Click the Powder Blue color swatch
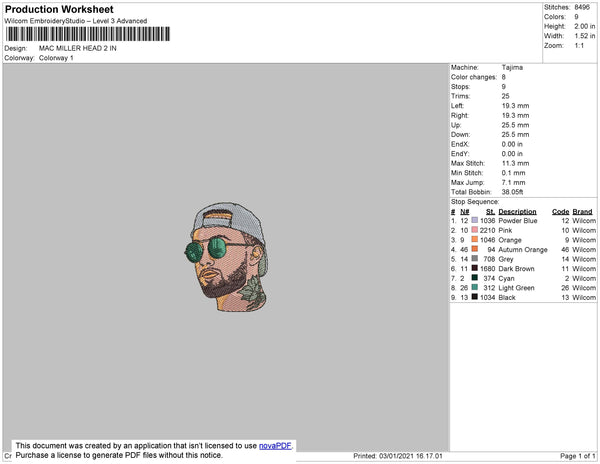 pyautogui.click(x=474, y=220)
